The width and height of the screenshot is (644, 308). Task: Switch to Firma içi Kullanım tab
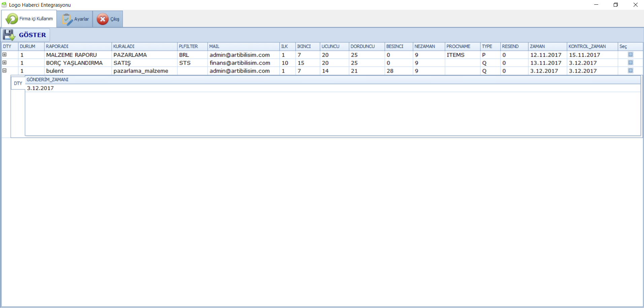(29, 19)
